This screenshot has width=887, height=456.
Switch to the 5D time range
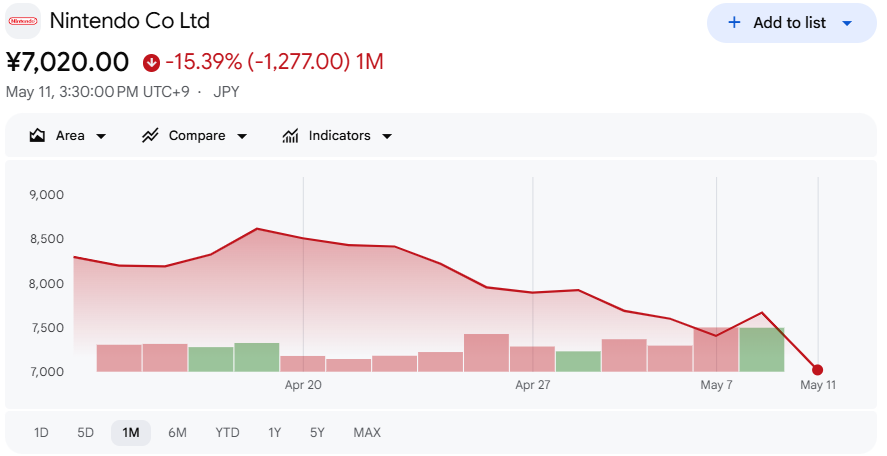(85, 433)
